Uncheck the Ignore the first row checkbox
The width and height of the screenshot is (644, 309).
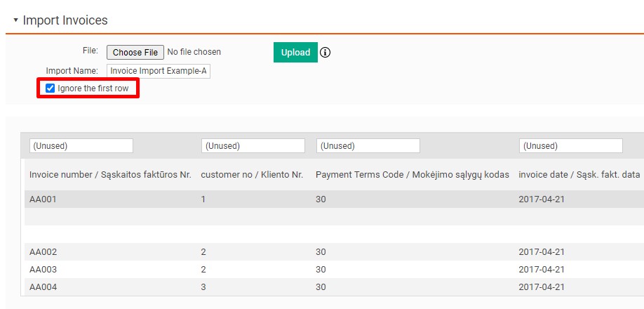51,88
